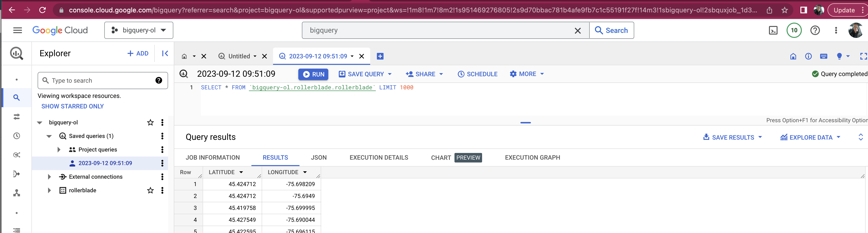Viewport: 868px width, 233px height.
Task: Click the home icon above the editor
Action: click(x=793, y=56)
